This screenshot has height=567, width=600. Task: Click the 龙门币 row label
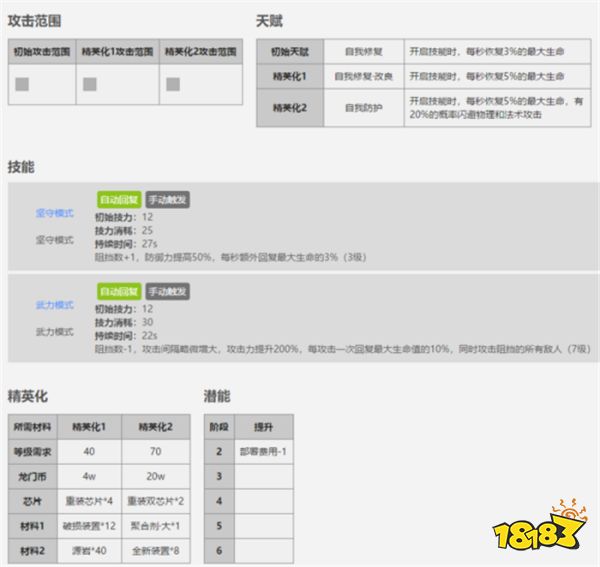pos(32,476)
